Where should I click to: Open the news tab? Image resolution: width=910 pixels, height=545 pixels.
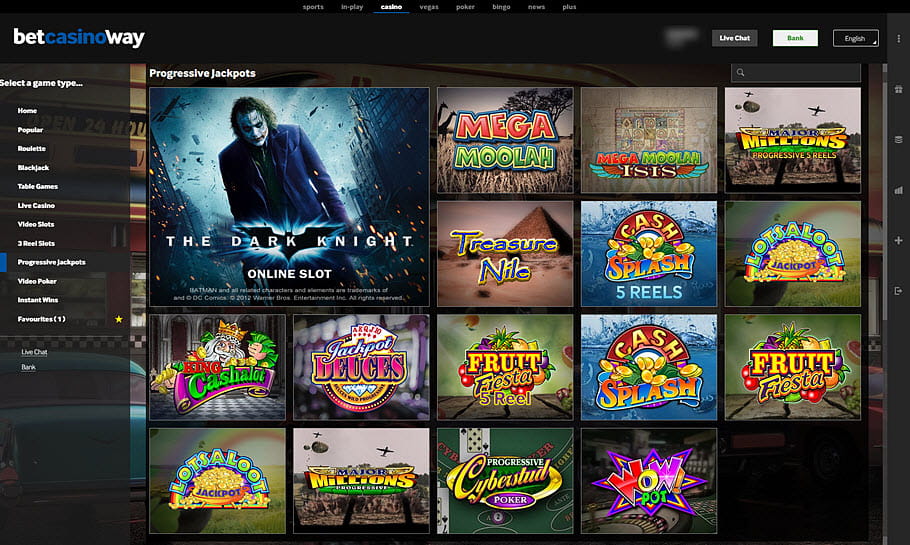tap(536, 7)
